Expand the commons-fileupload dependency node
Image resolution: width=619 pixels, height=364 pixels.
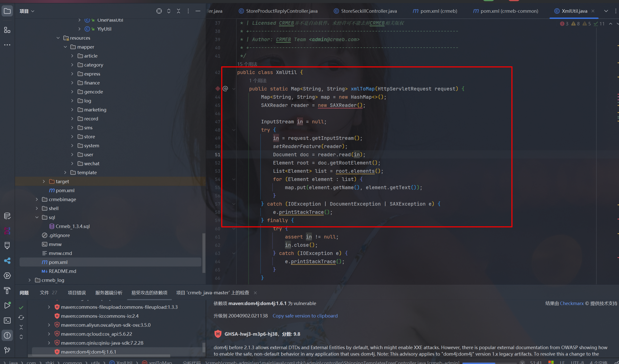pos(49,307)
